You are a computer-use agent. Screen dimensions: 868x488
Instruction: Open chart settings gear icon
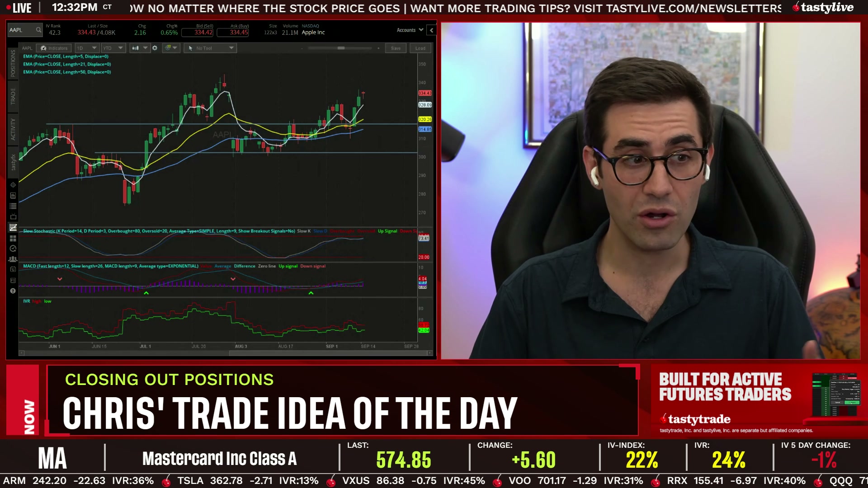tap(155, 48)
